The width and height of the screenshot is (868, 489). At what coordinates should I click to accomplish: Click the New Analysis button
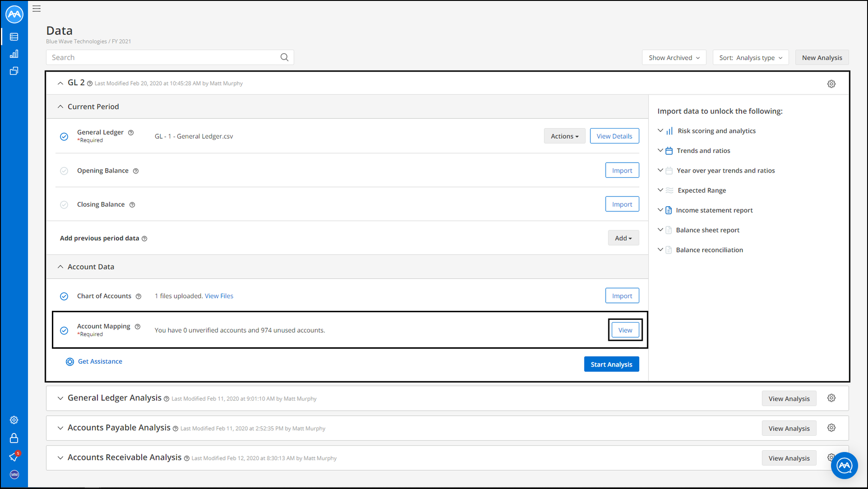[822, 58]
